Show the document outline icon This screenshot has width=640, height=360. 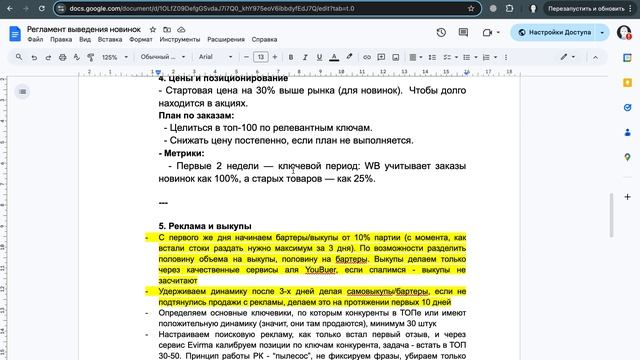click(22, 91)
